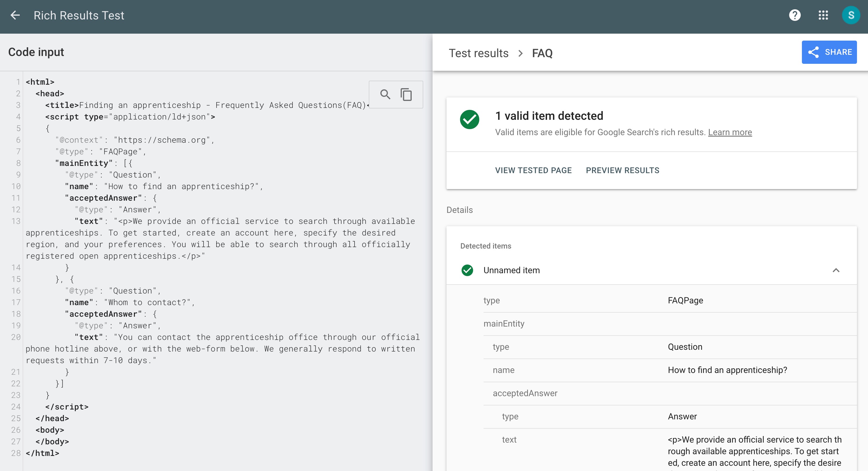The height and width of the screenshot is (471, 868).
Task: Click the "@type": "FAQPage" code line
Action: click(x=101, y=152)
